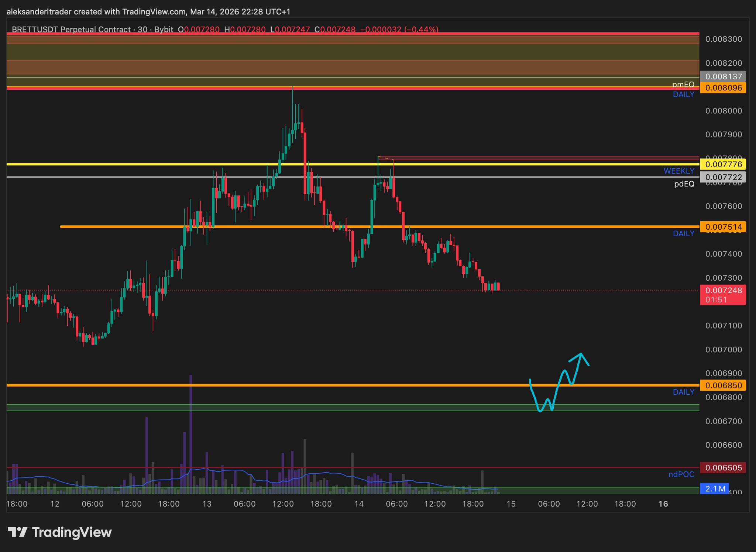
Task: Click the gray 0.008137 price label
Action: pos(722,76)
